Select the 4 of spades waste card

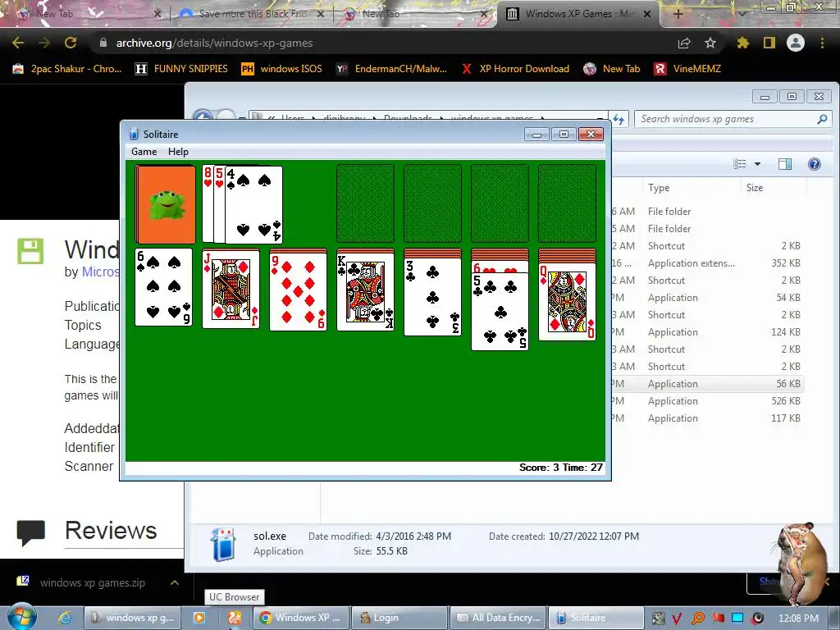click(253, 204)
